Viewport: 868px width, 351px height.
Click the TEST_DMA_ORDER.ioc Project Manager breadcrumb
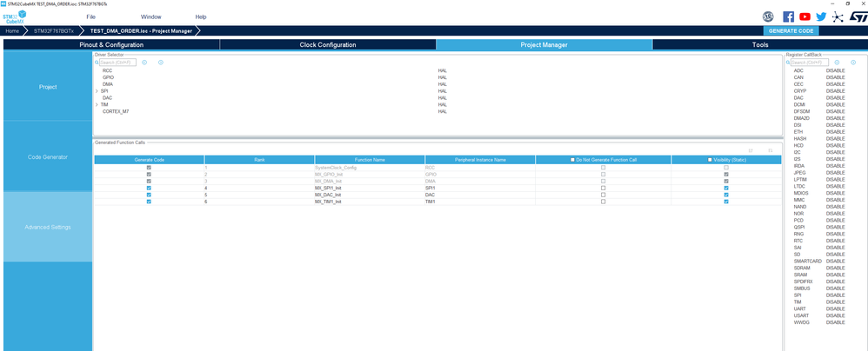141,31
